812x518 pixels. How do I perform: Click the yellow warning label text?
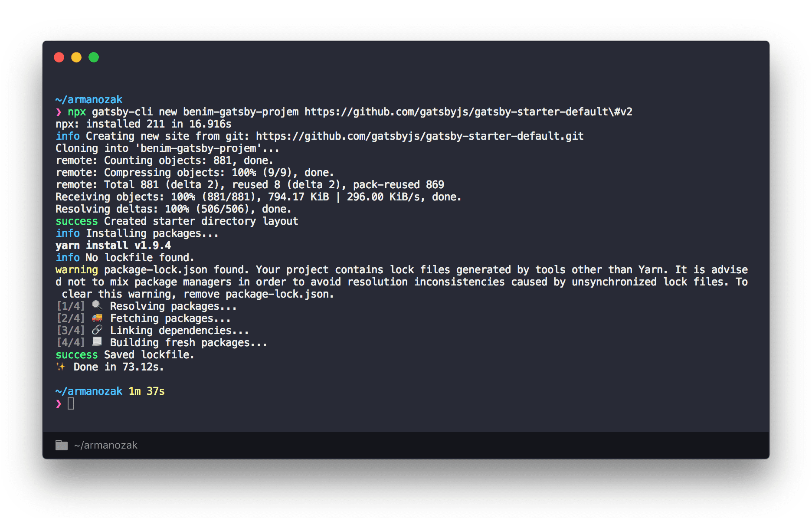[77, 270]
